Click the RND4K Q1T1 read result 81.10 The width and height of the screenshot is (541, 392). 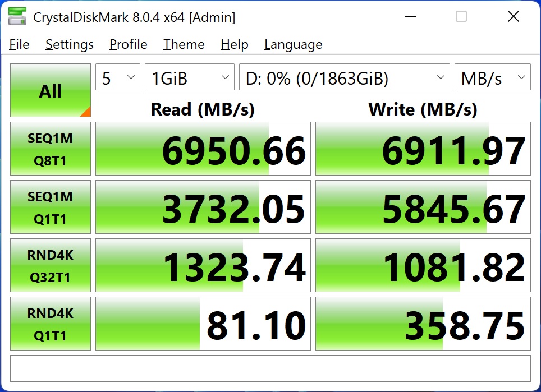[203, 324]
